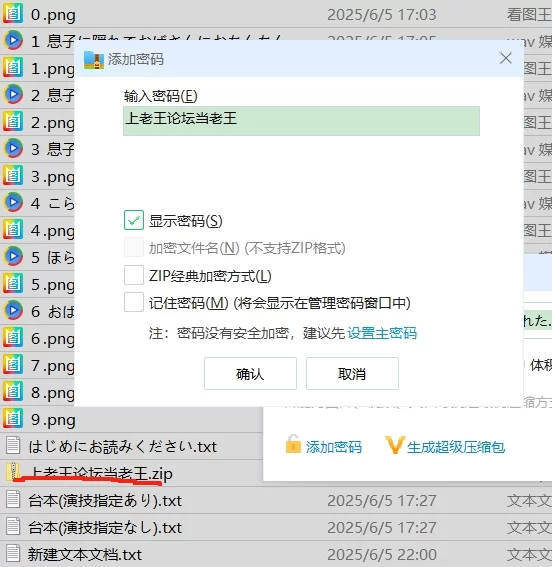Click the archive icon in the 添加密码 title bar
552x567 pixels.
94,60
